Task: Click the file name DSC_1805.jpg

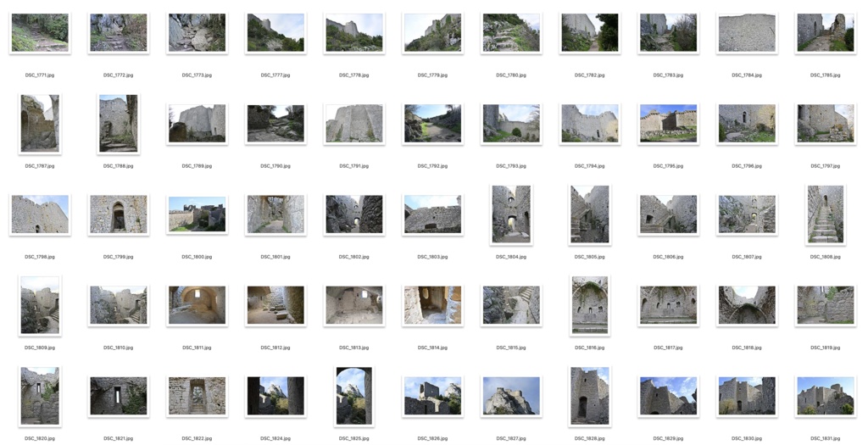Action: 590,257
